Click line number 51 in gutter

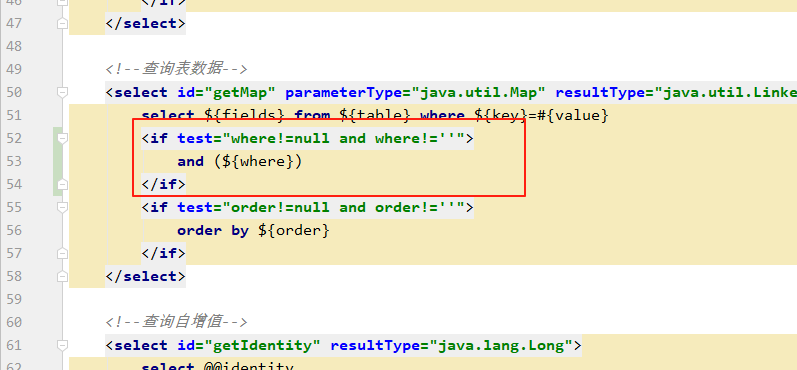click(13, 115)
